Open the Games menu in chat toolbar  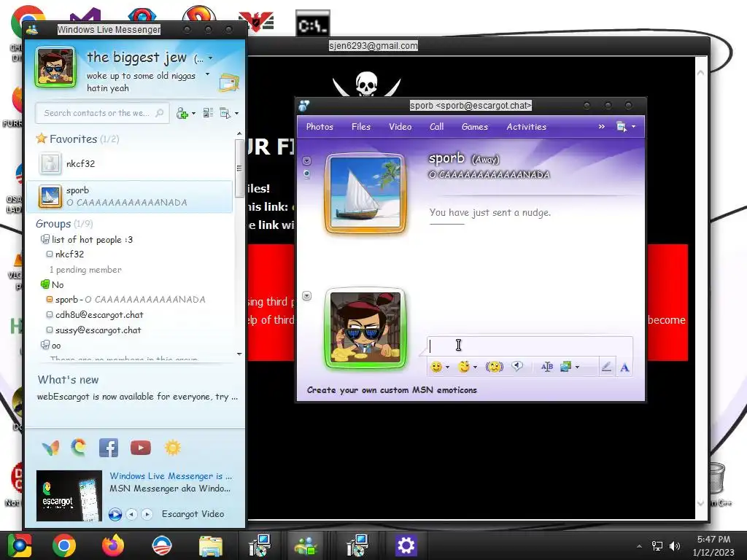(x=474, y=127)
